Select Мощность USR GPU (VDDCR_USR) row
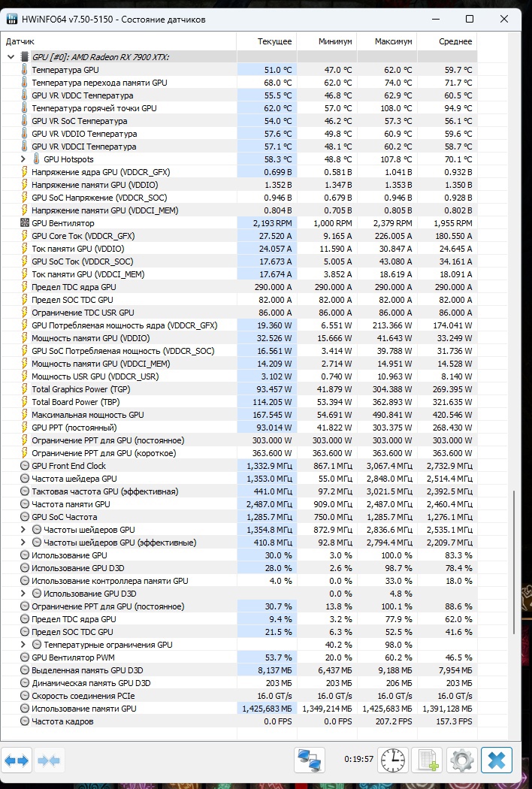The image size is (532, 789). point(239,376)
